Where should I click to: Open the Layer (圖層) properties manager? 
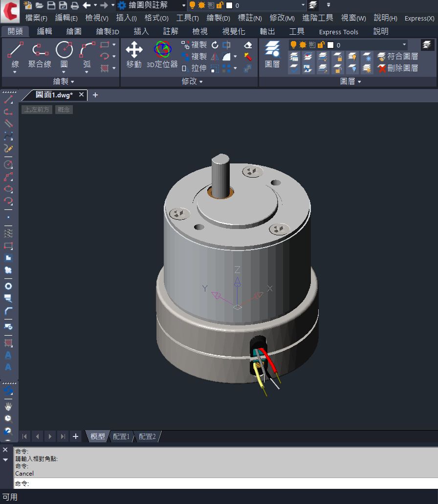coord(272,55)
